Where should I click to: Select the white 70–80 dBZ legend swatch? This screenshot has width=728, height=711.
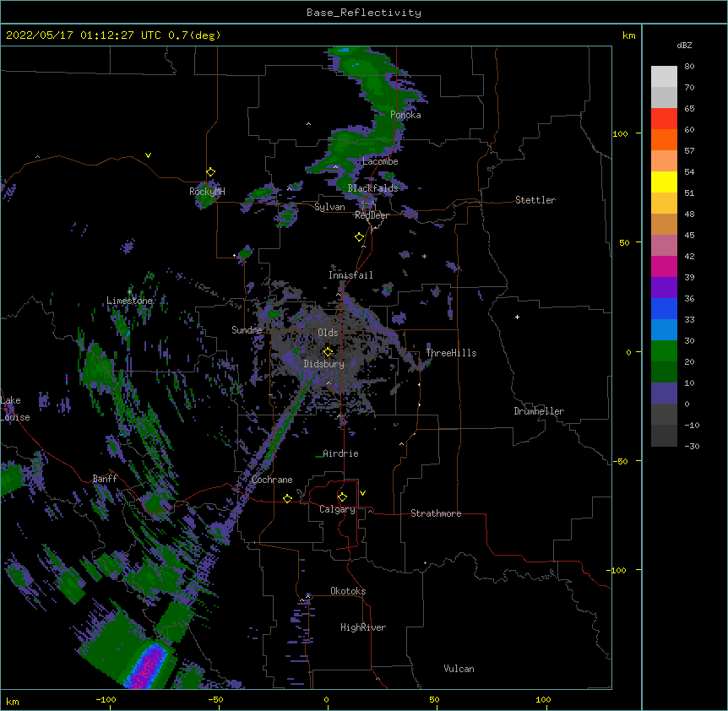click(x=664, y=76)
